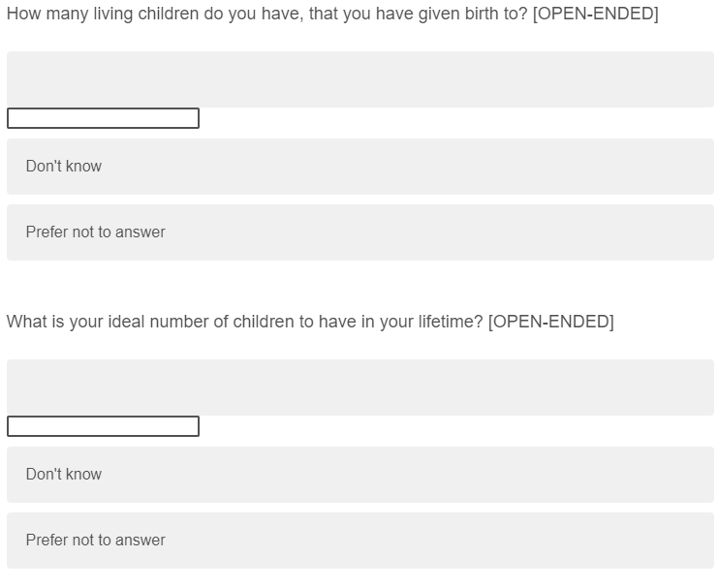The image size is (719, 588).
Task: Pick the empty gray answer row above first "Don't know"
Action: click(x=359, y=79)
